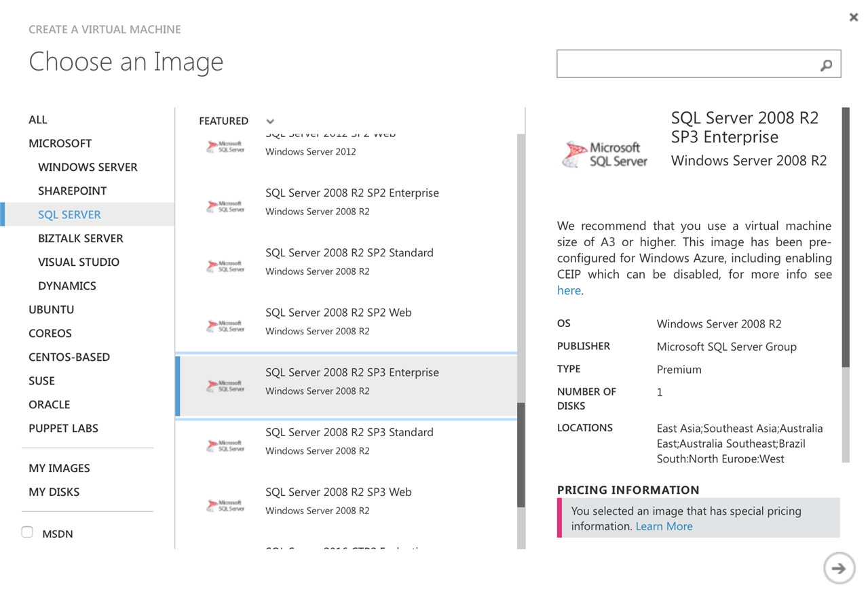Click SQL Server 2008 R2 SP3 Web logo
Image resolution: width=868 pixels, height=605 pixels.
pos(226,505)
